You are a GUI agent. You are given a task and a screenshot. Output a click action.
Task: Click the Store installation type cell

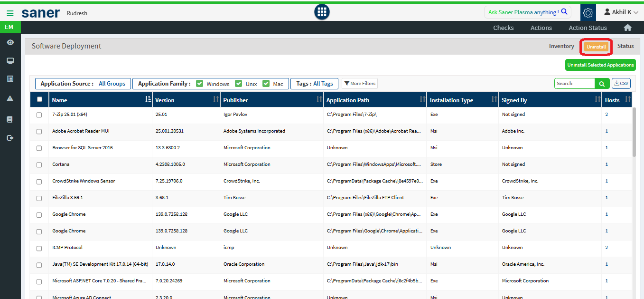coord(436,164)
